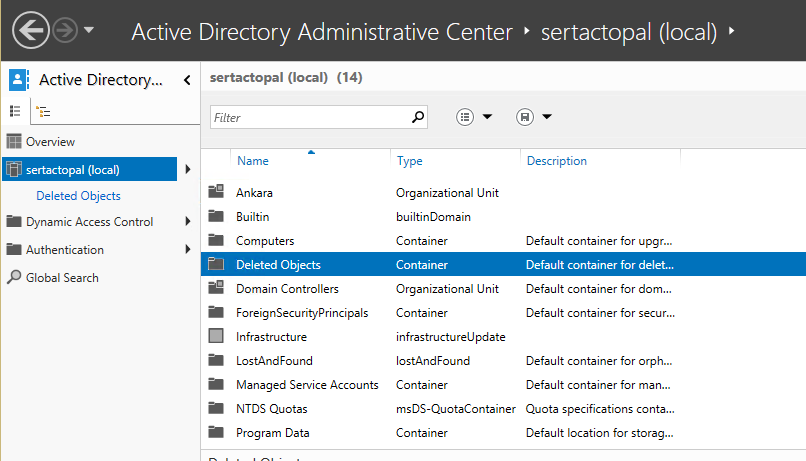Image resolution: width=806 pixels, height=461 pixels.
Task: Select Authentication in navigation pane
Action: [x=64, y=250]
